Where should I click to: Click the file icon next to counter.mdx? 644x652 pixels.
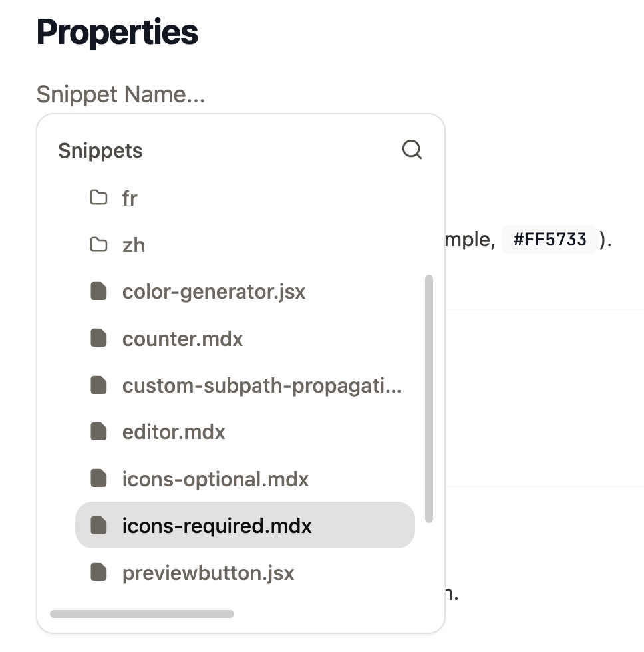(98, 338)
